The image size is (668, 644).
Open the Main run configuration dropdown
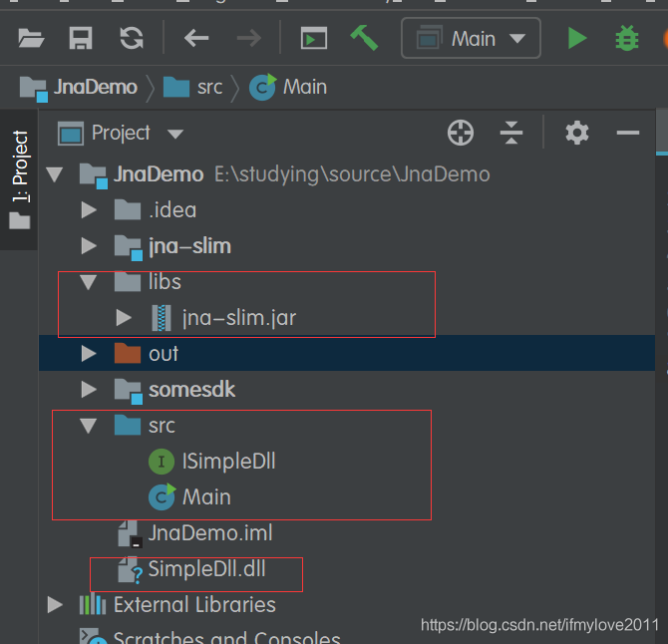[x=471, y=38]
